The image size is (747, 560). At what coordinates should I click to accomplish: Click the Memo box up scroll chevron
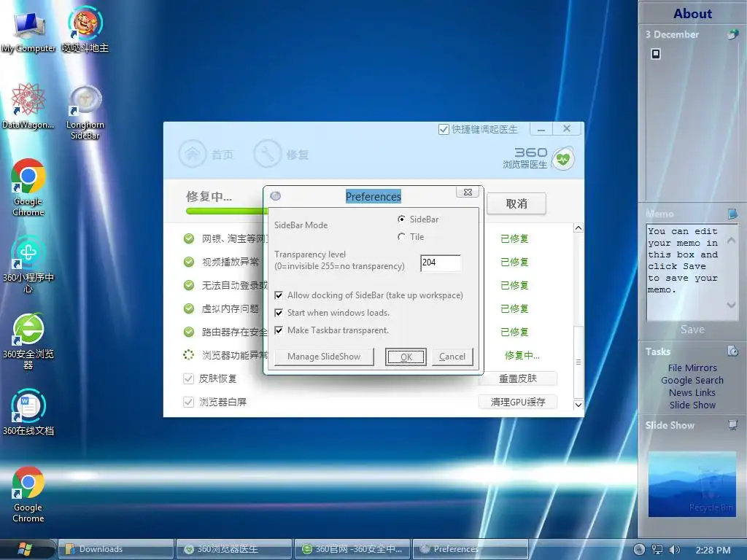pyautogui.click(x=731, y=241)
